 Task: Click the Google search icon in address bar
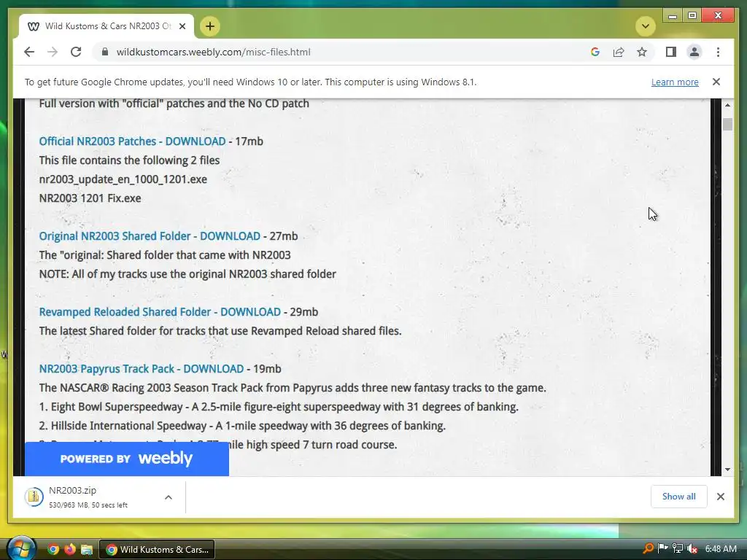tap(595, 52)
